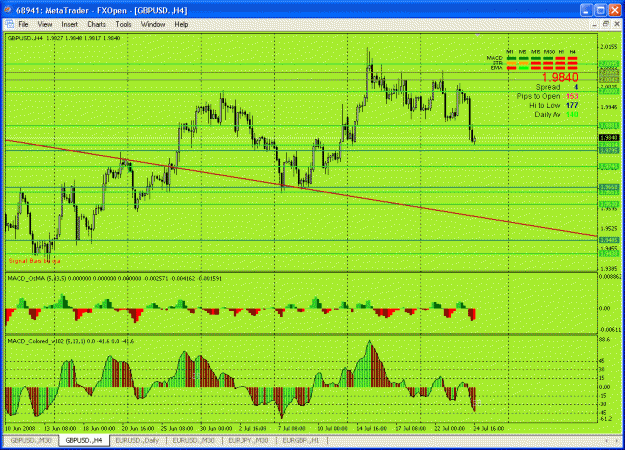
Task: Click the '13 Jun 08:00' time axis label
Action: click(60, 428)
